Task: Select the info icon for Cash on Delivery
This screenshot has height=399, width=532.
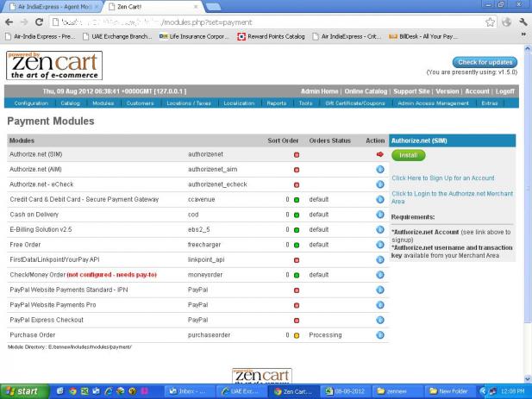Action: coord(380,215)
